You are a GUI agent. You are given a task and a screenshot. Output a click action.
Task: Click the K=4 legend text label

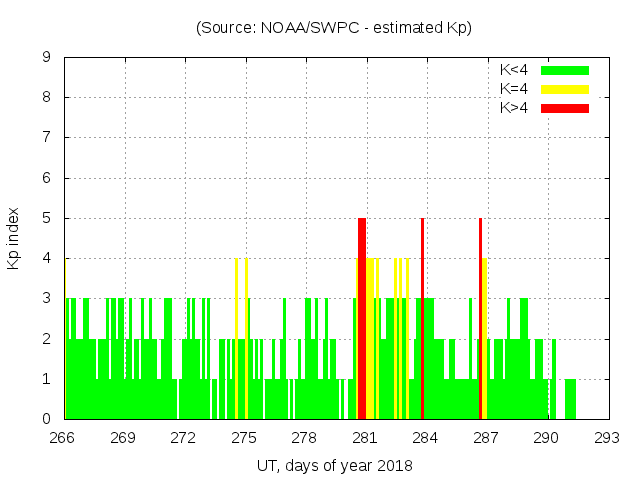[514, 89]
